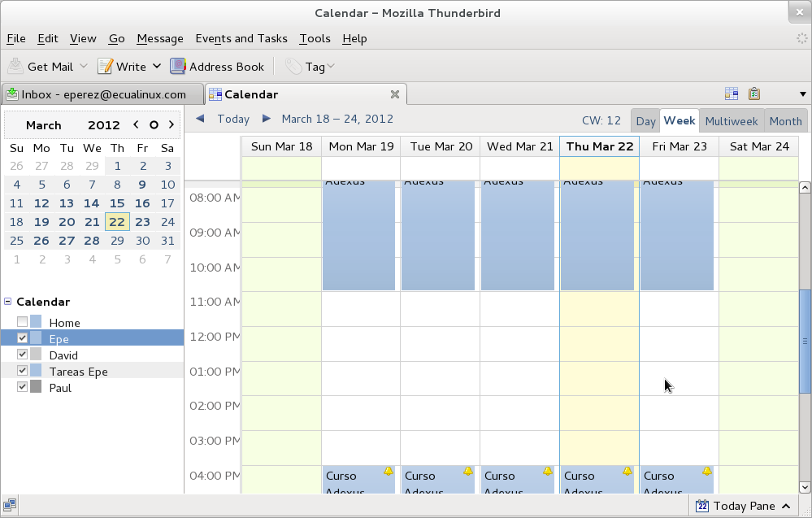Go to next month in mini calendar
Viewport: 812px width, 518px height.
tap(172, 125)
